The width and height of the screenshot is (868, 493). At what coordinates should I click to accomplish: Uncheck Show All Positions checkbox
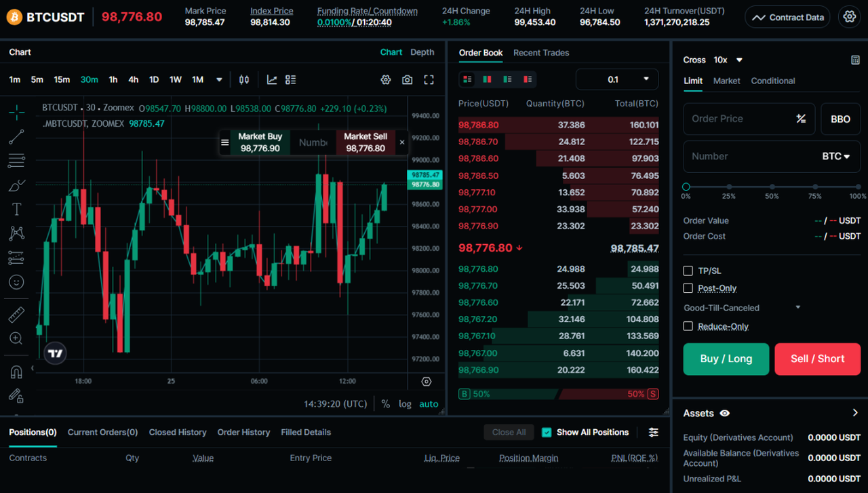coord(547,432)
